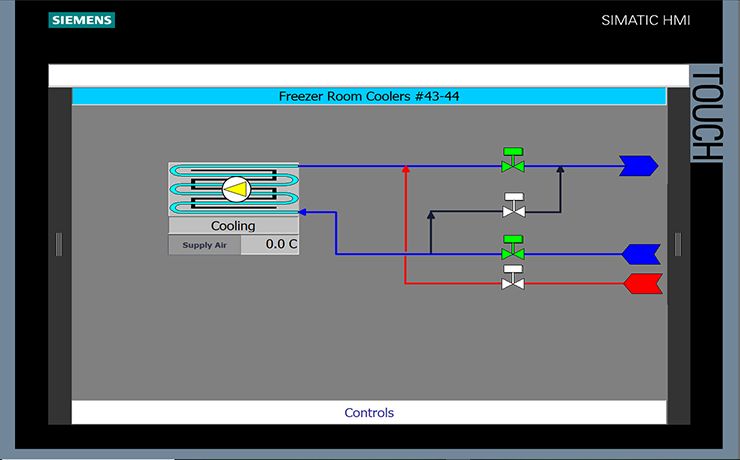Click the Supply Air label
Screen dimensions: 740x460
[204, 245]
